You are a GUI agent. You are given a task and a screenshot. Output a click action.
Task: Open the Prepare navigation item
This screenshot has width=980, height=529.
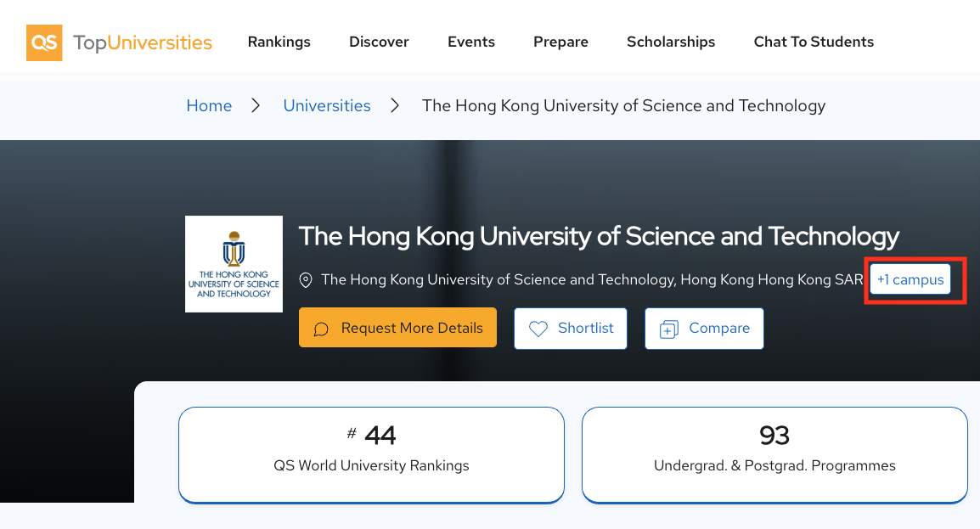tap(560, 42)
